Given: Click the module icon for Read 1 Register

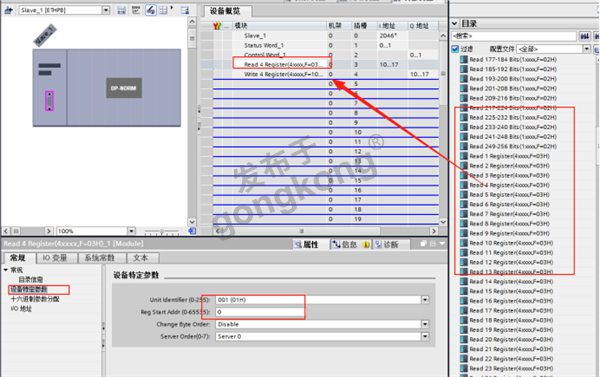Looking at the screenshot, I should coord(464,156).
